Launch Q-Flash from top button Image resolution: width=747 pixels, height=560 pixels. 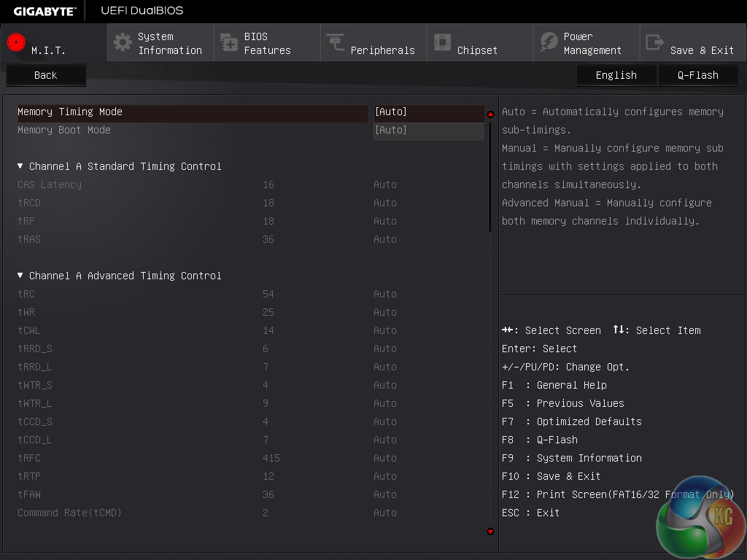pyautogui.click(x=698, y=75)
